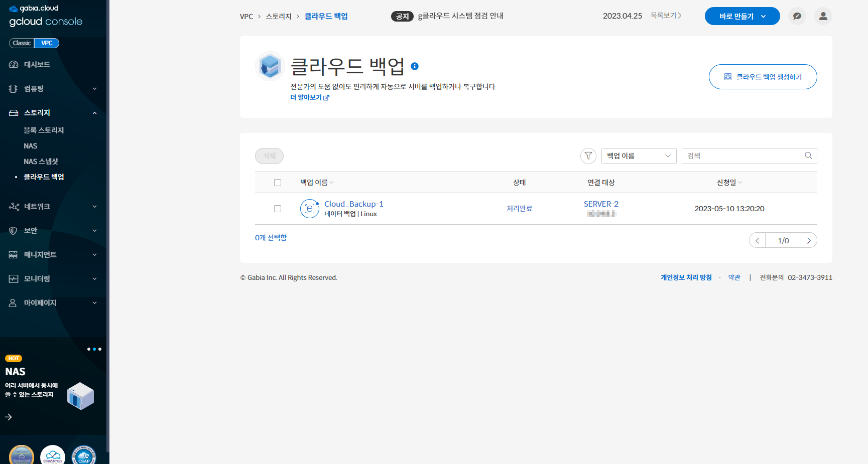Expand the 모니터링 menu chevron
The image size is (868, 464).
click(94, 279)
